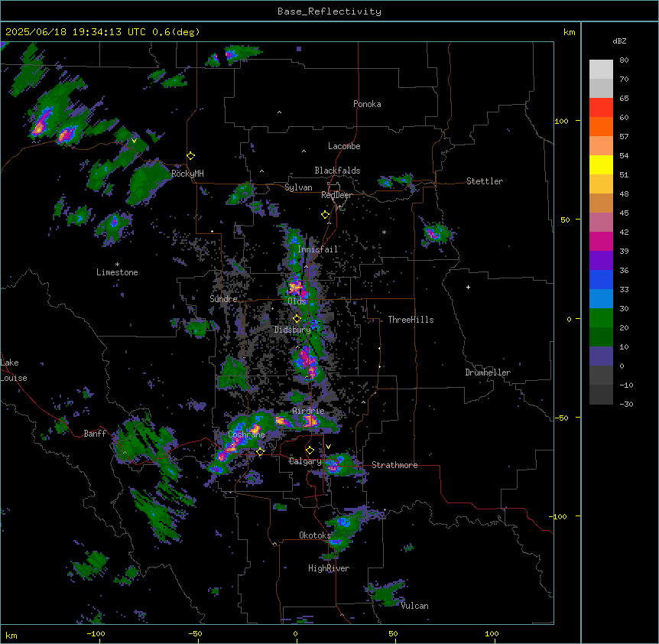The image size is (659, 644).
Task: Click the light gray 70-80 dBZ legend swatch
Action: [x=601, y=69]
